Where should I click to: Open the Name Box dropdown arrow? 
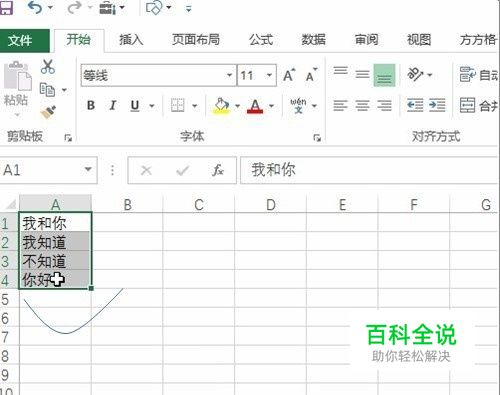pos(88,169)
